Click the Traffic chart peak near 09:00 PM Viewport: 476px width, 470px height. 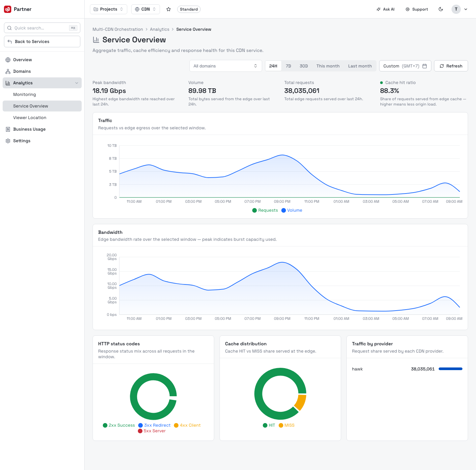tap(282, 155)
